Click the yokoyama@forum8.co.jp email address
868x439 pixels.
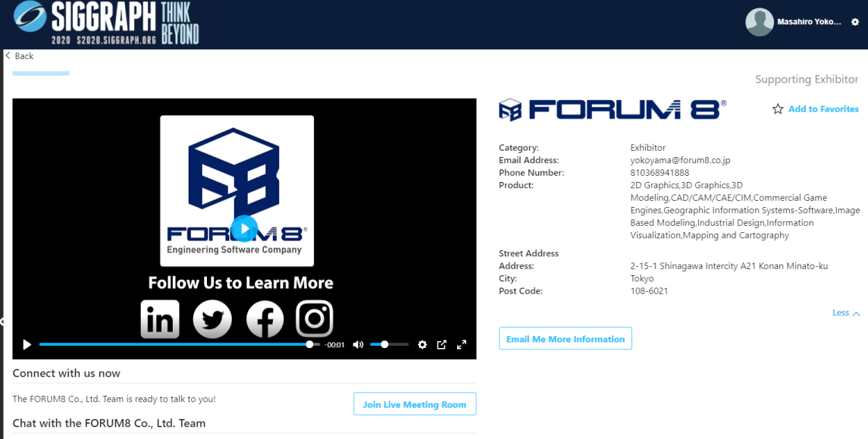coord(680,160)
